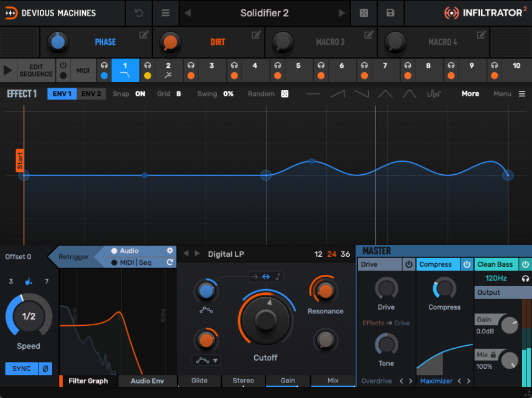Viewport: 532px width, 398px height.
Task: Select previous Maximizer type arrow
Action: click(x=459, y=381)
